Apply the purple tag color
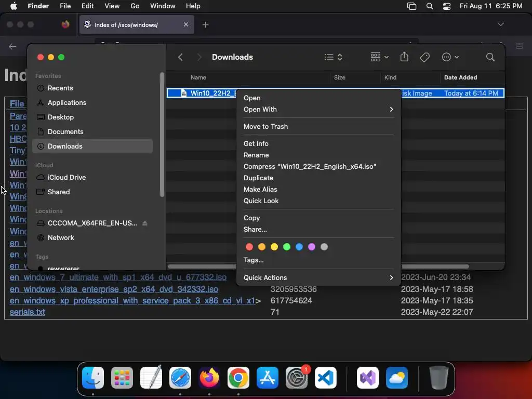 [312, 247]
